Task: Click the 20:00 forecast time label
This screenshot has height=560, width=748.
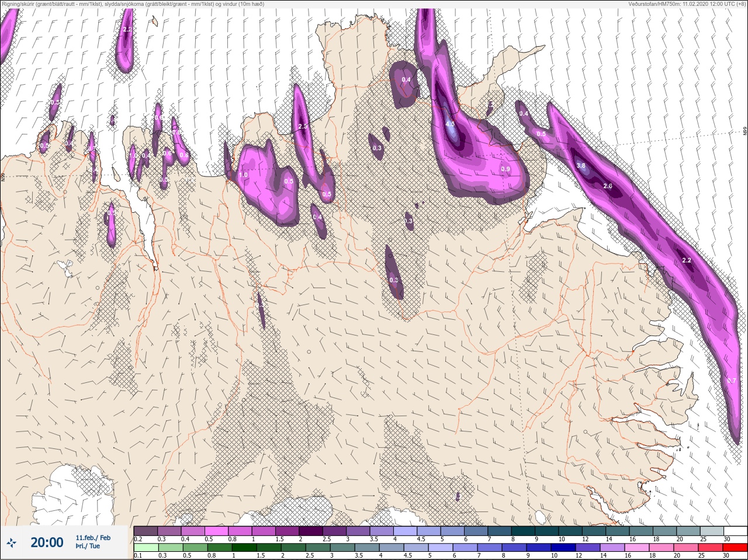Action: click(x=47, y=542)
